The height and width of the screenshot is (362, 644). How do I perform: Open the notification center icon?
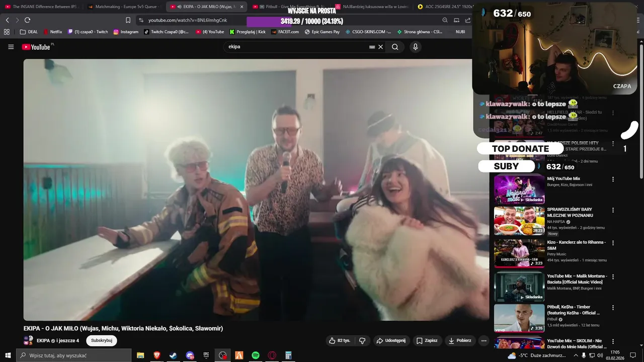633,355
